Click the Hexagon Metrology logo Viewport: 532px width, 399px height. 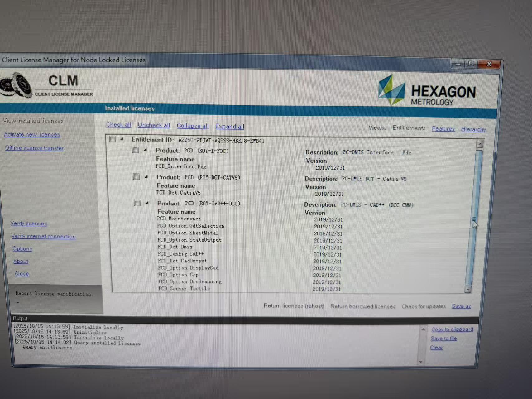pyautogui.click(x=426, y=91)
